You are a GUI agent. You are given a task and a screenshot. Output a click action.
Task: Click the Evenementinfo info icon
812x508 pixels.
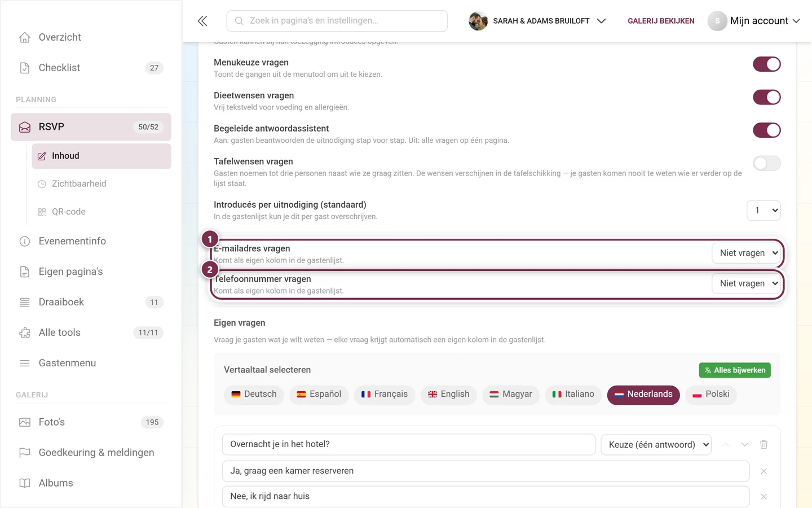click(25, 242)
